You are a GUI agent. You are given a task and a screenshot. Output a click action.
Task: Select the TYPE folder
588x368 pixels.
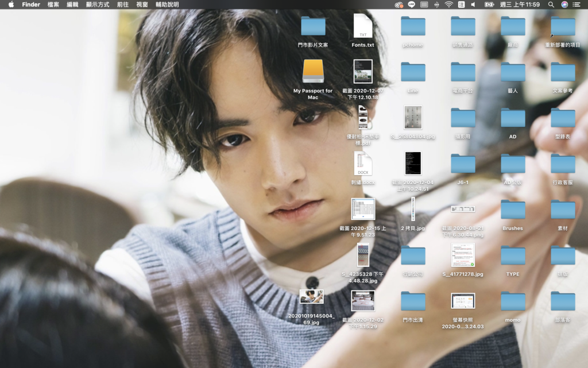pyautogui.click(x=513, y=255)
